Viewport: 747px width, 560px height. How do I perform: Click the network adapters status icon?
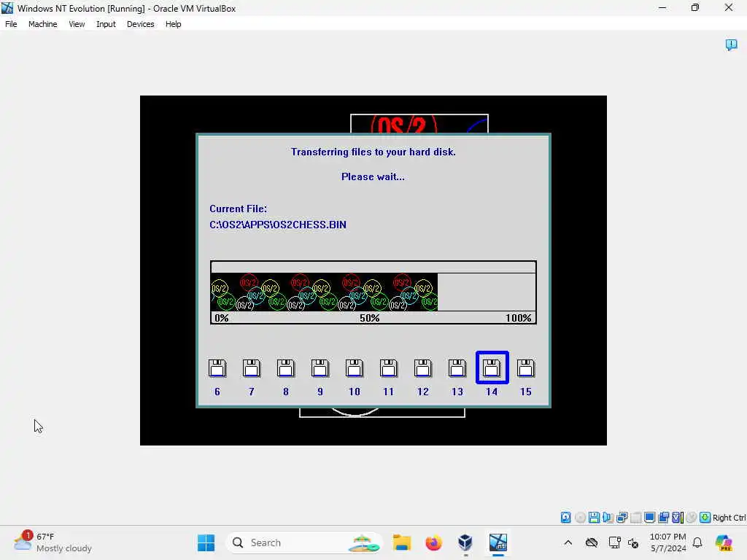coord(622,517)
